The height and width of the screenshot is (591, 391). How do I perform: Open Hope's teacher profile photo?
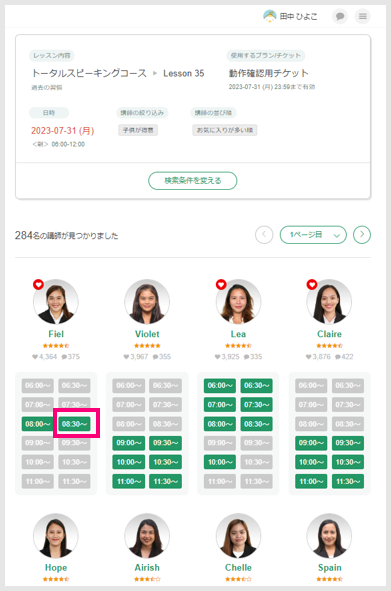tap(56, 536)
